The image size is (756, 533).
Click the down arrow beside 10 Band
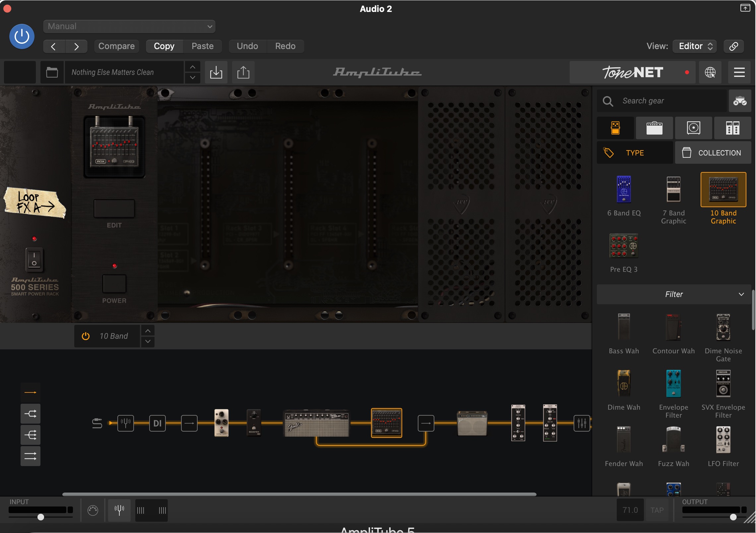pyautogui.click(x=148, y=341)
